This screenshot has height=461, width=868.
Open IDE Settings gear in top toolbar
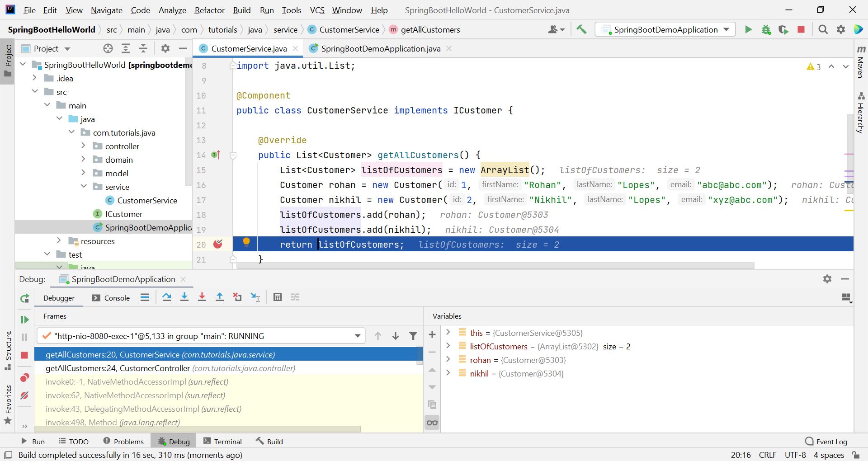(841, 29)
